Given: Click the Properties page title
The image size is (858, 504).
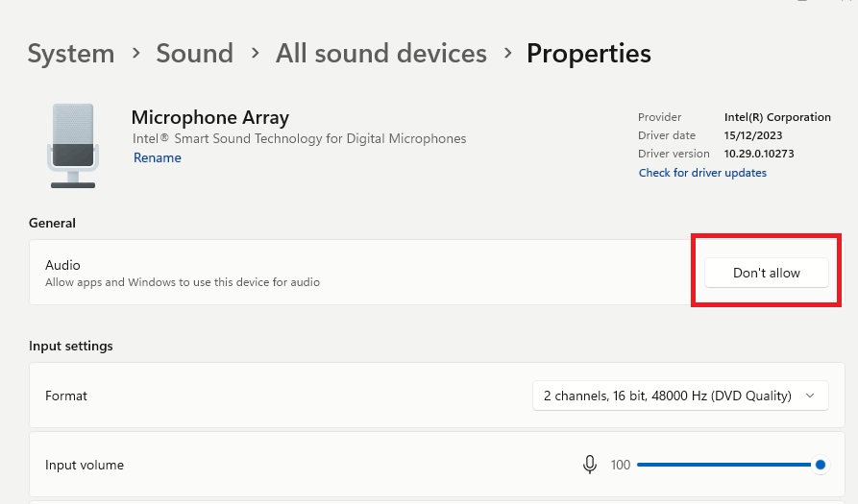Looking at the screenshot, I should (x=588, y=54).
